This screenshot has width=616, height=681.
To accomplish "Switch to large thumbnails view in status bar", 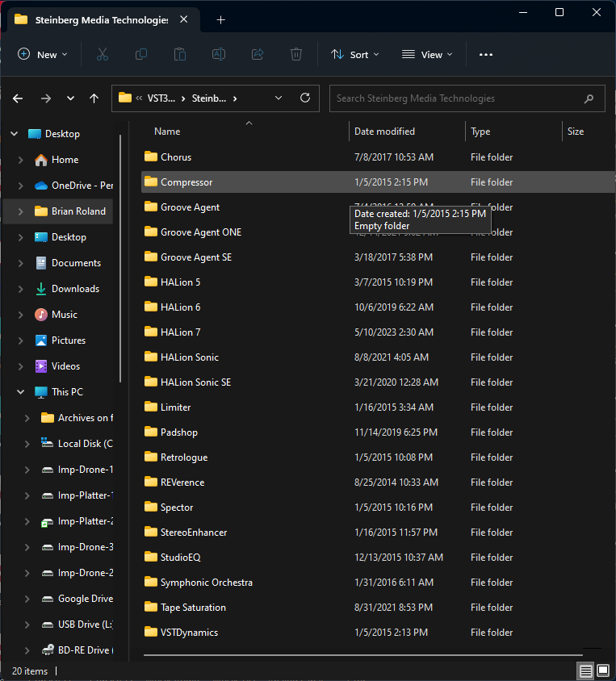I will point(603,671).
